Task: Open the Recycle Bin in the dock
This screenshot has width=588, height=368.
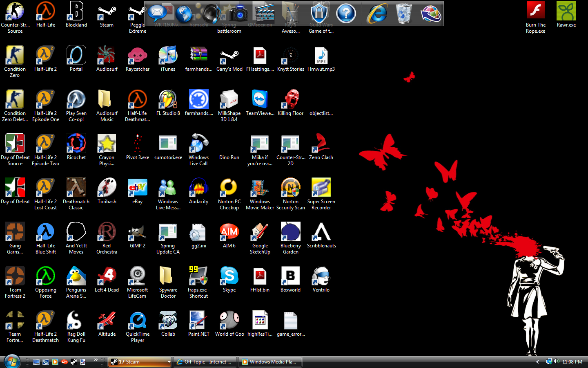Action: click(403, 13)
